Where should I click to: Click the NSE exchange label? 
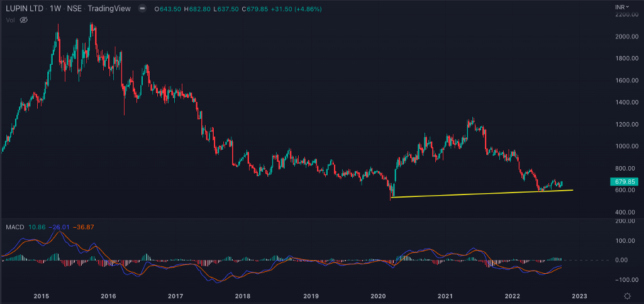74,9
